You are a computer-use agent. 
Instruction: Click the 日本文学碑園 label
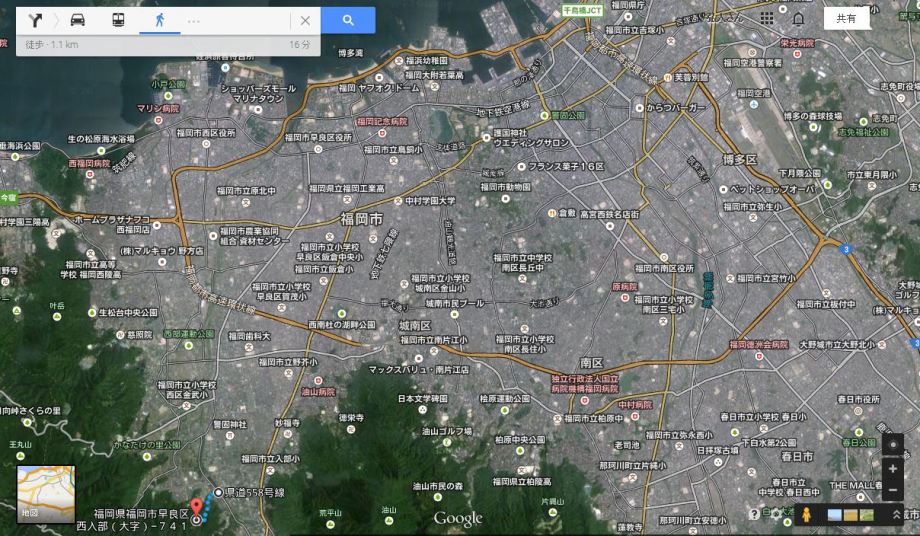(x=422, y=399)
